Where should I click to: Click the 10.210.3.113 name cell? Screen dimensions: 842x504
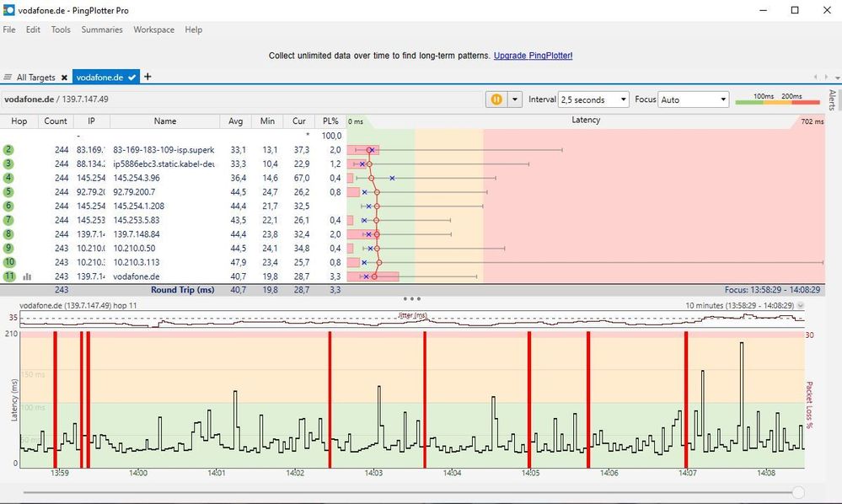[137, 262]
